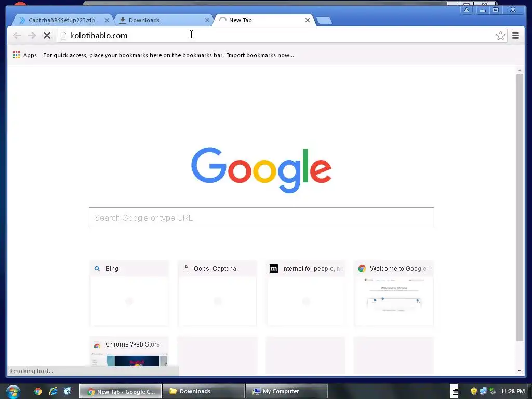Open the Bing most-visited tile
Image resolution: width=532 pixels, height=399 pixels.
pos(129,293)
